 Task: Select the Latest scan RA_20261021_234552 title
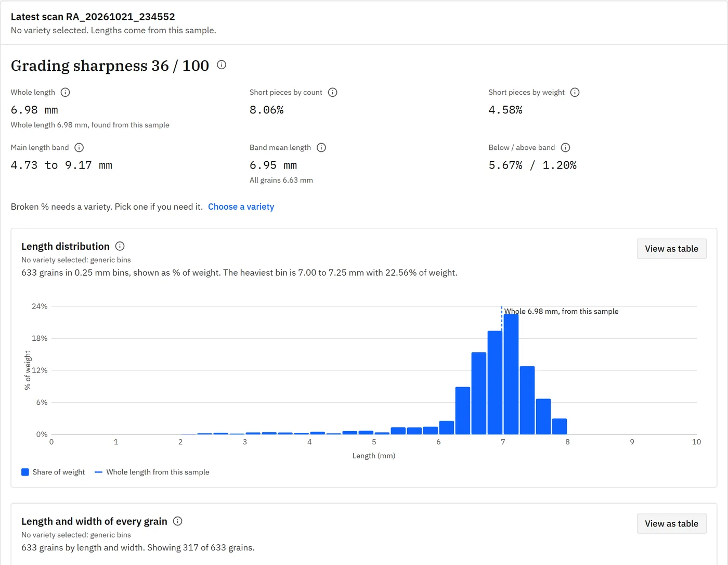click(93, 17)
